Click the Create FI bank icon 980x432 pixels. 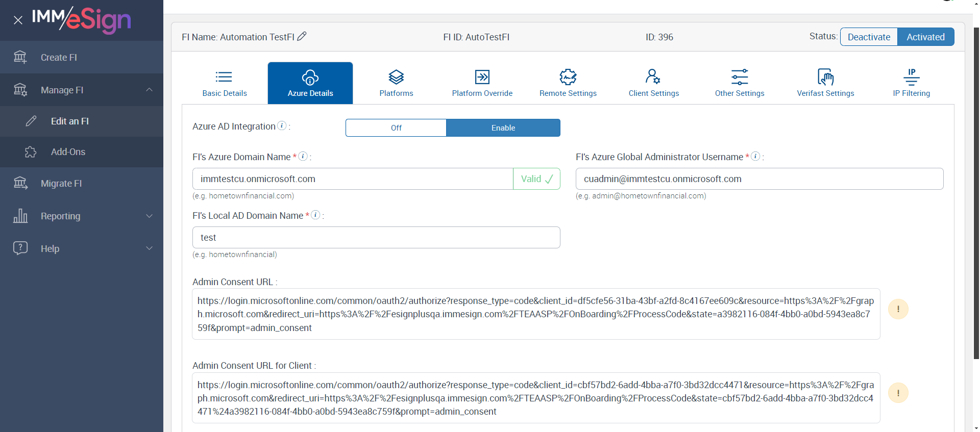[20, 57]
